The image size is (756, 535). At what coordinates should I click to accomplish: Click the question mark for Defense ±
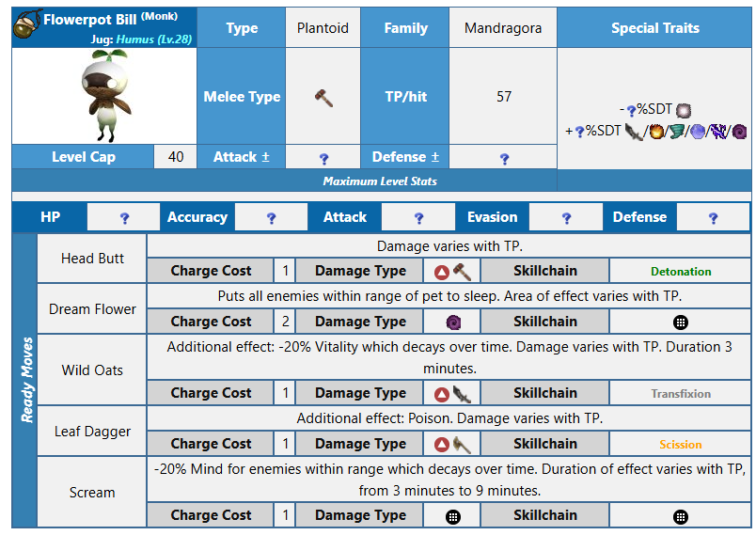504,159
